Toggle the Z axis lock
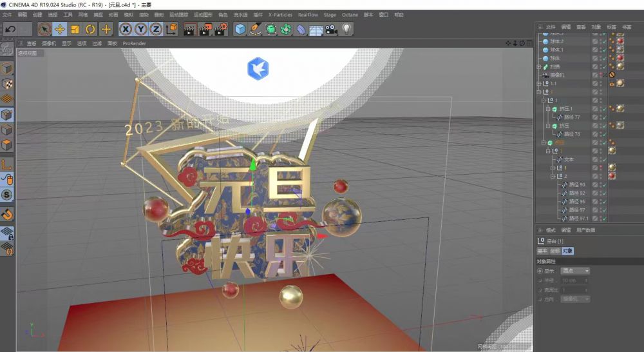The width and height of the screenshot is (644, 352). click(x=156, y=29)
